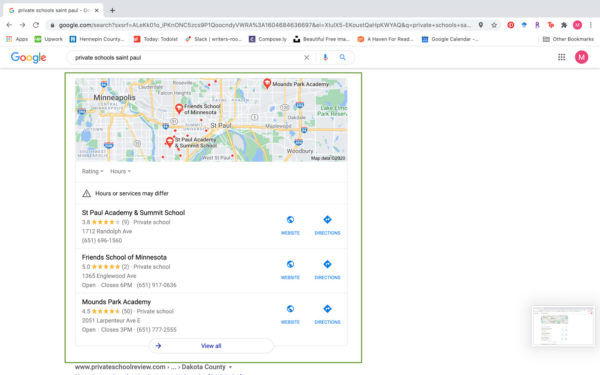Click the 2051 Larpenteur Ave E address text
This screenshot has height=375, width=600.
click(111, 321)
